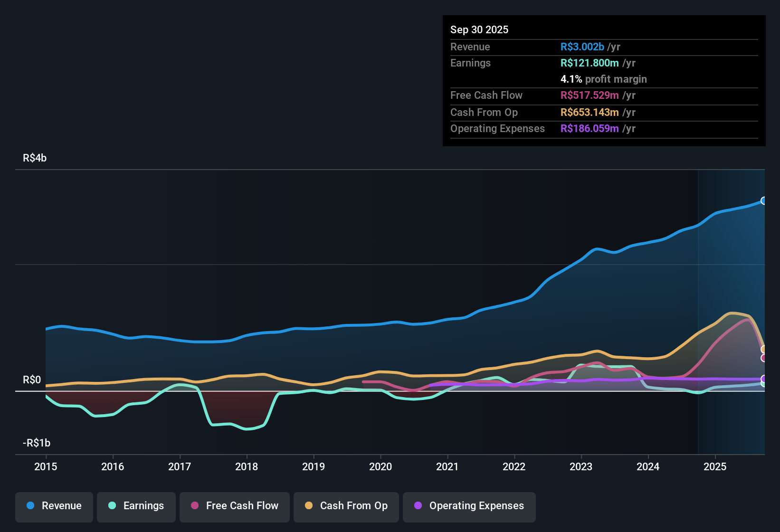
Task: Toggle the Earnings series visibility
Action: [x=136, y=506]
